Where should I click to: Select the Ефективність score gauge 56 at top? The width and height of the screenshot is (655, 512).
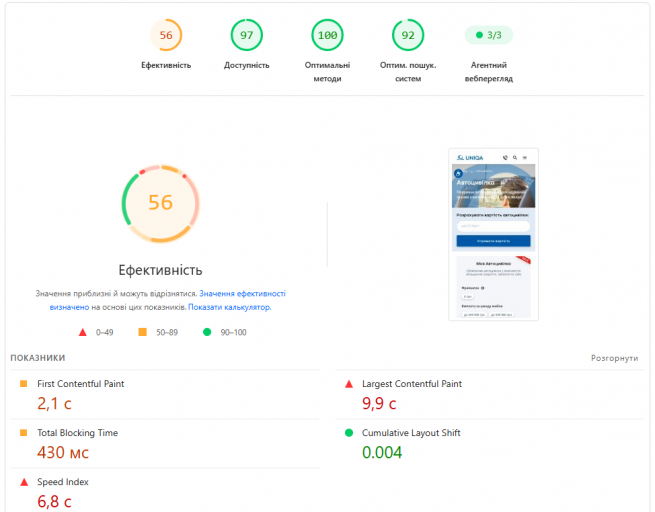[x=166, y=35]
